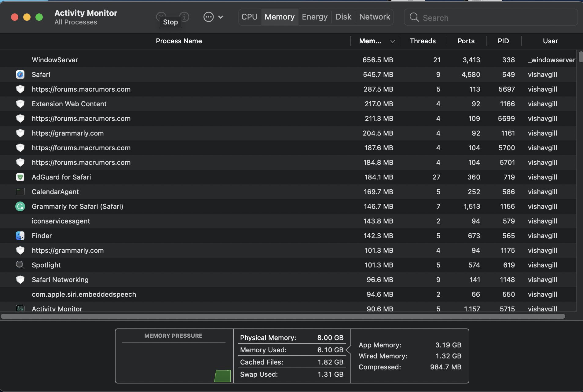Open the chevron beside the ellipsis button
Screen dimensions: 583x392
click(221, 17)
